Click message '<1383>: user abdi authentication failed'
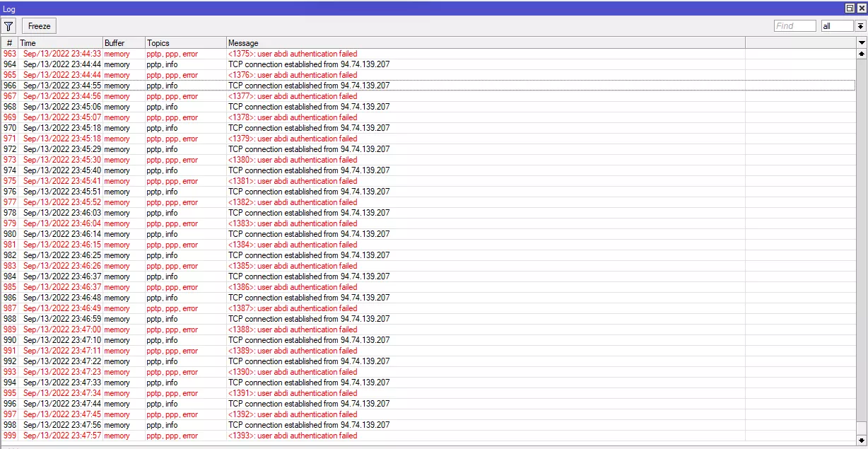This screenshot has width=868, height=449. click(x=293, y=223)
